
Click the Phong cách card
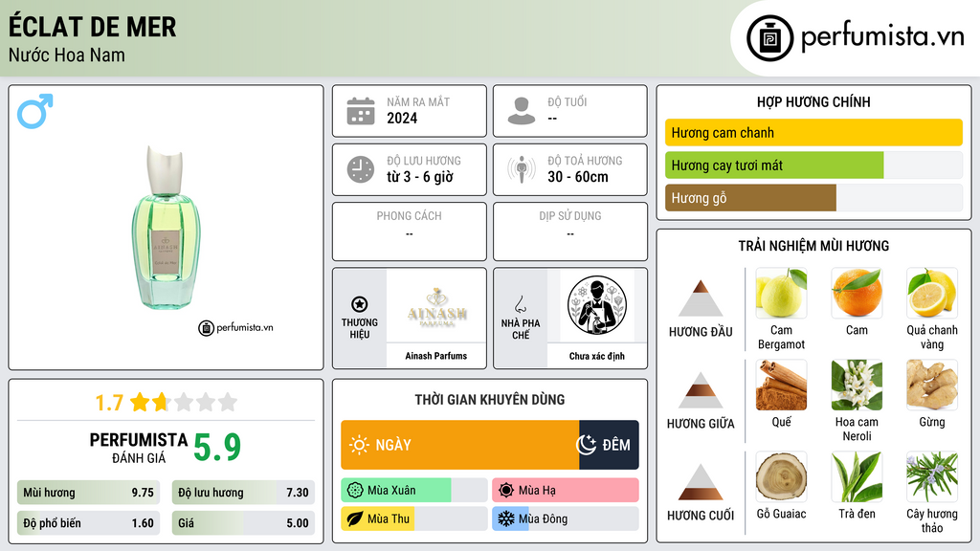pos(410,231)
